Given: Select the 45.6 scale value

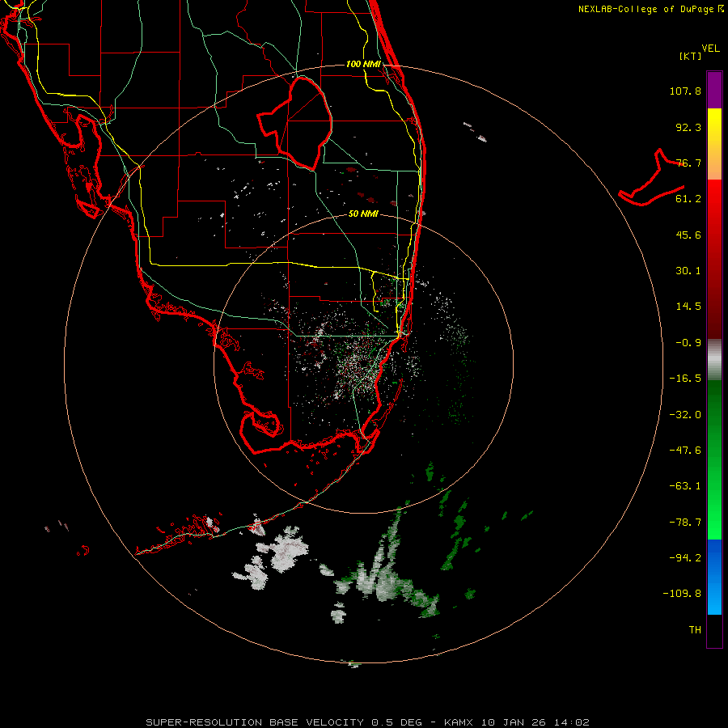Looking at the screenshot, I should [688, 235].
